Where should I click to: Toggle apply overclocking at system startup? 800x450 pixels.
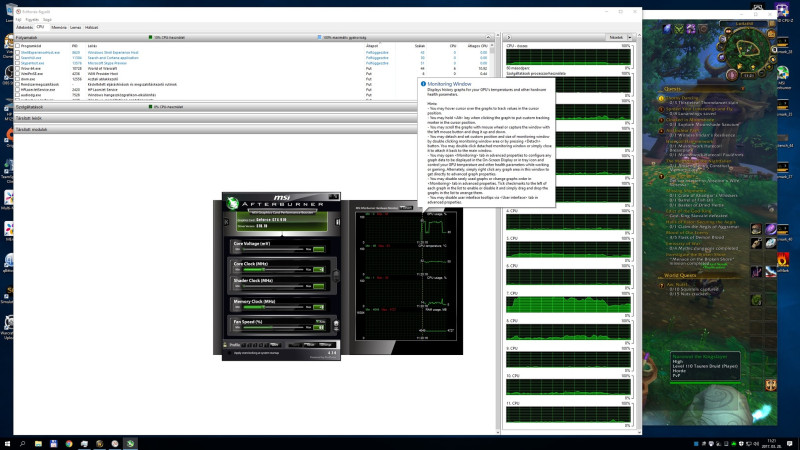(x=229, y=353)
